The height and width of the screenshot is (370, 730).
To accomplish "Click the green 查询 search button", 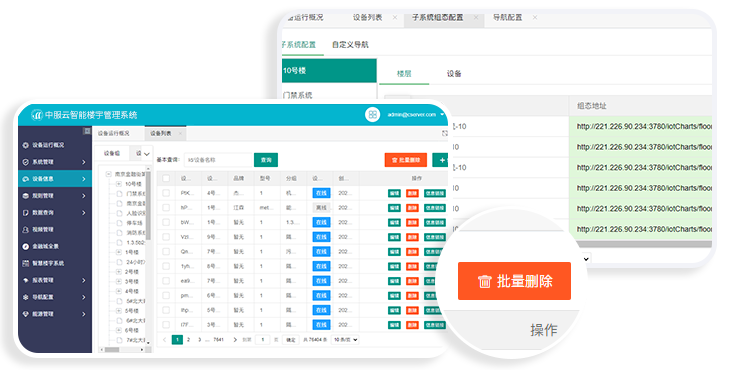I will 266,160.
